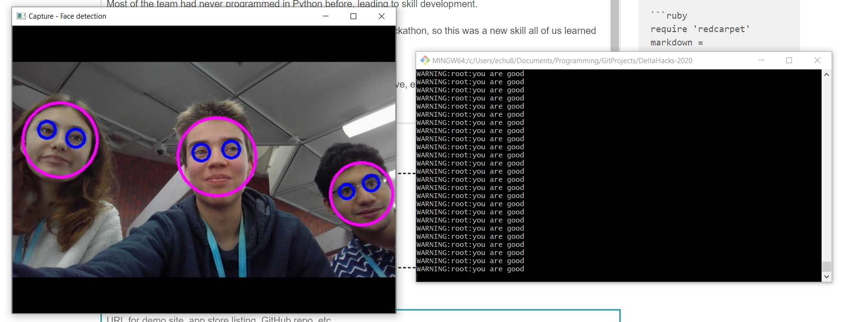Screen dimensions: 868x322
Task: Click terminal scrollbar up arrow
Action: click(x=826, y=74)
